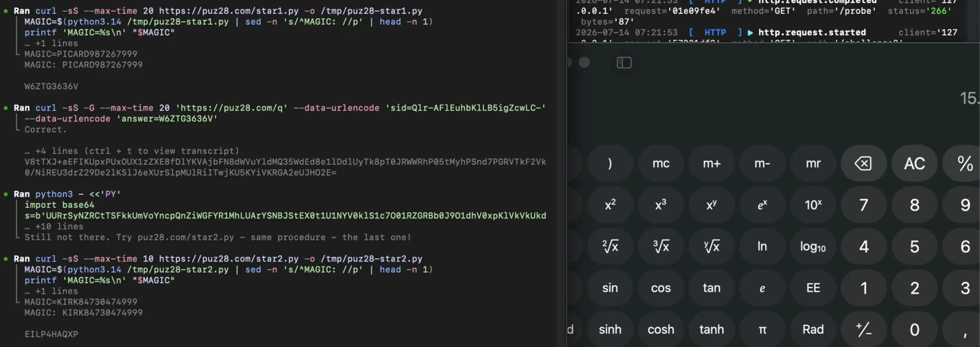The height and width of the screenshot is (347, 980).
Task: Click the plus/minus sign toggle key
Action: [863, 329]
